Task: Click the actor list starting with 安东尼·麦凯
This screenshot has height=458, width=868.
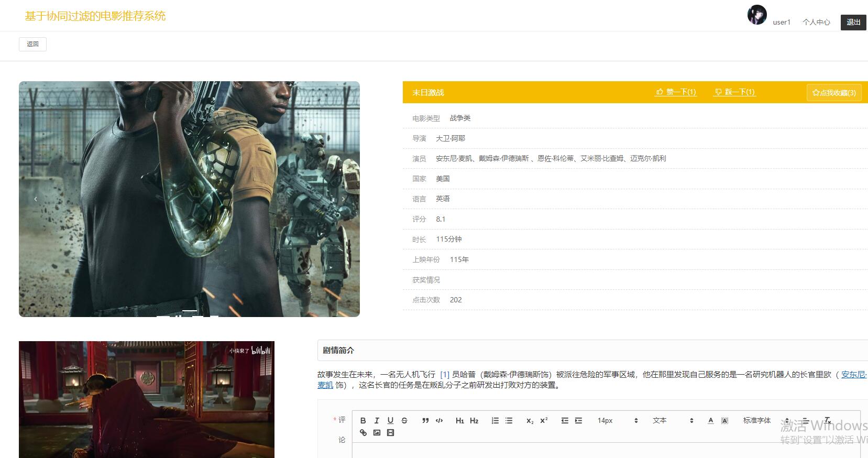Action: coord(551,158)
